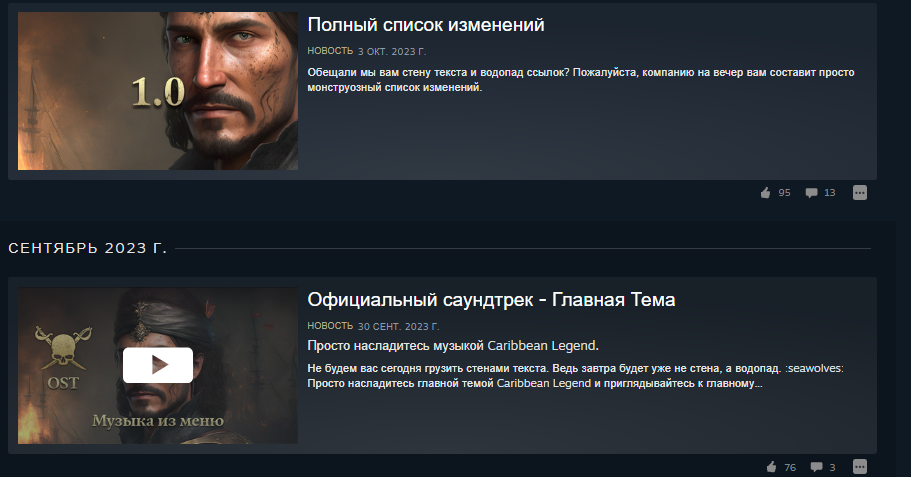This screenshot has width=911, height=477.
Task: Open the subtitle 'Просто насладитесь музыкой Caribbean Legend.'
Action: pyautogui.click(x=453, y=346)
